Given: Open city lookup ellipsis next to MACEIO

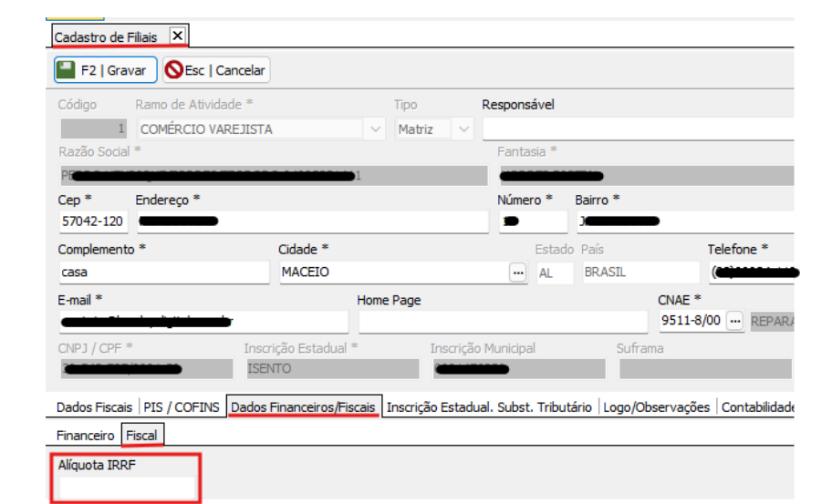Looking at the screenshot, I should point(518,273).
